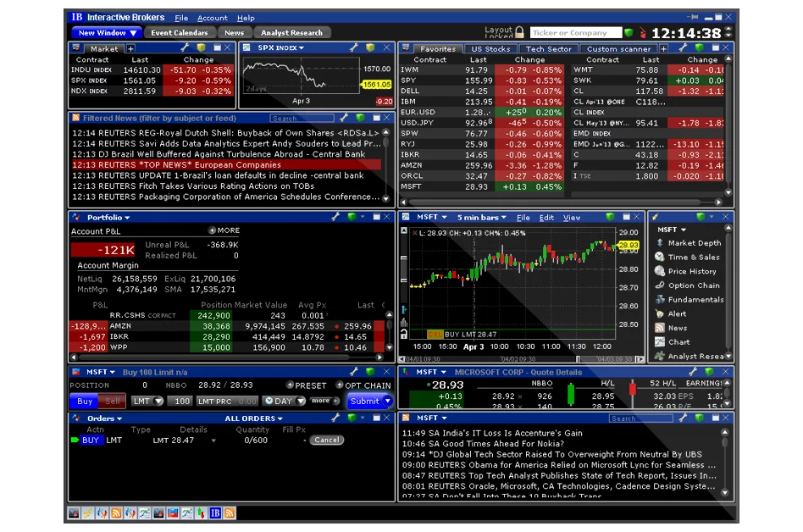The height and width of the screenshot is (532, 803).
Task: Open the ALL ORDERS filter dropdown
Action: (x=253, y=418)
